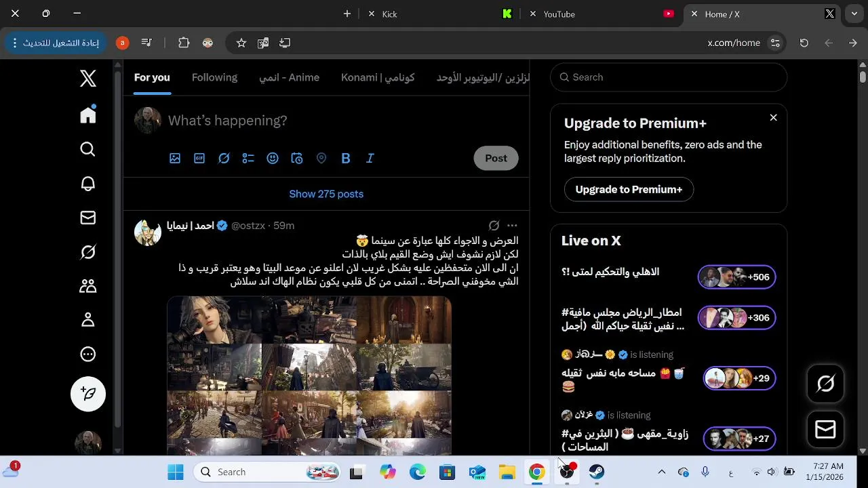The height and width of the screenshot is (488, 868).
Task: Enhance post with Grok in composer
Action: click(224, 158)
